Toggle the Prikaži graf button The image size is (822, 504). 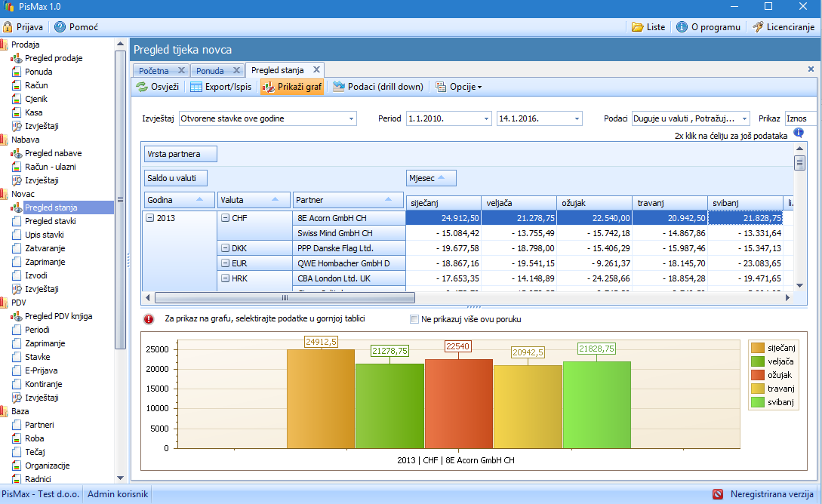(292, 87)
